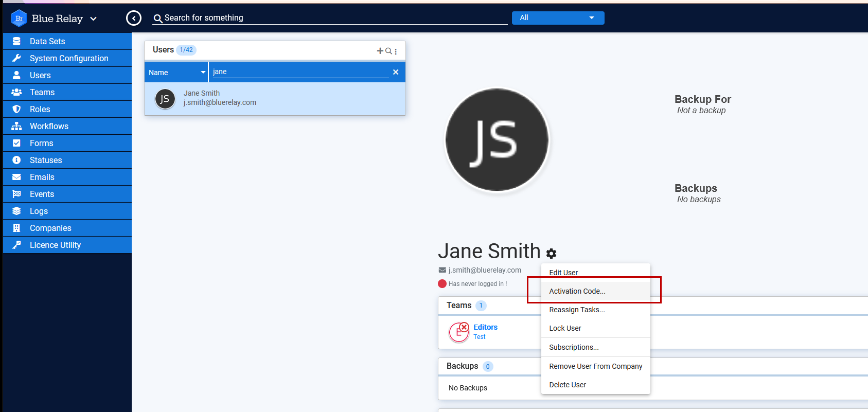Click the 'Test' link under Editors

pos(480,337)
